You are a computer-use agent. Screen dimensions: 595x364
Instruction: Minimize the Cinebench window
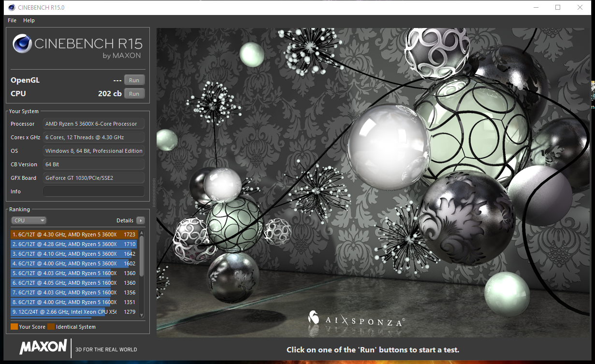[x=536, y=7]
